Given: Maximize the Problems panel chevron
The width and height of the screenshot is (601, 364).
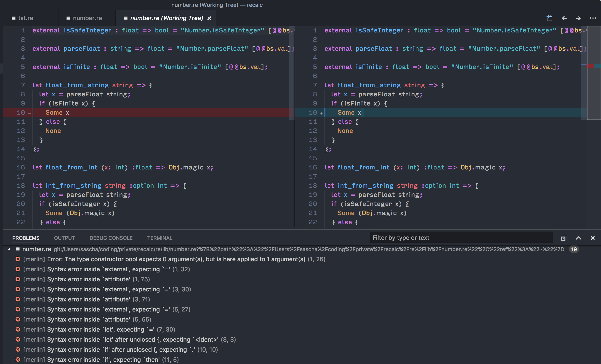Looking at the screenshot, I should (579, 238).
